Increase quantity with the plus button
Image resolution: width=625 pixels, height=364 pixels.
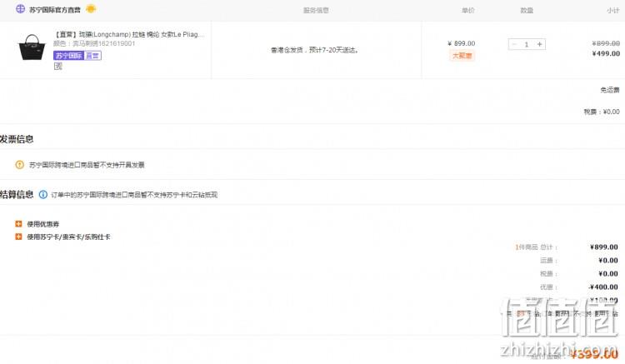tap(539, 44)
